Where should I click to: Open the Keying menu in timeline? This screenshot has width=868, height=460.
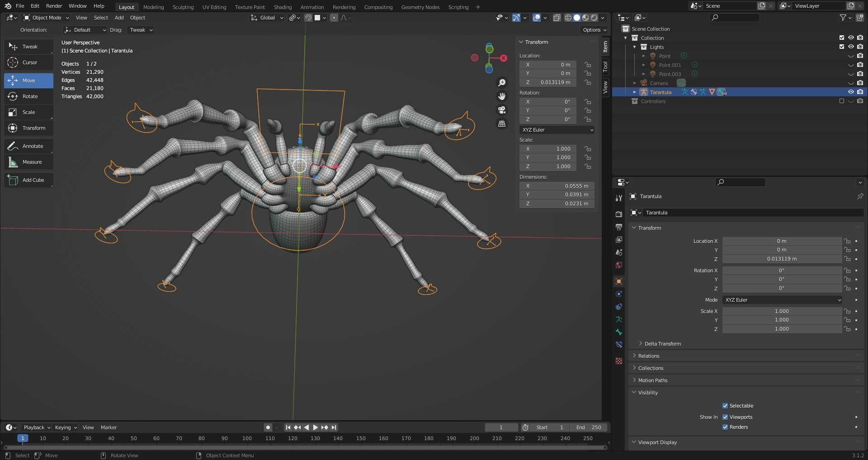[66, 427]
